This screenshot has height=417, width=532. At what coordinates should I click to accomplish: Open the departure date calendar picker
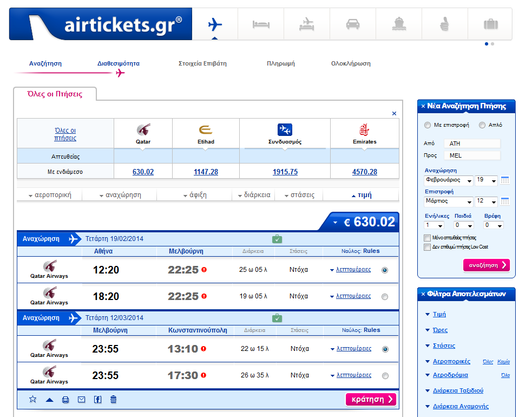pos(505,180)
